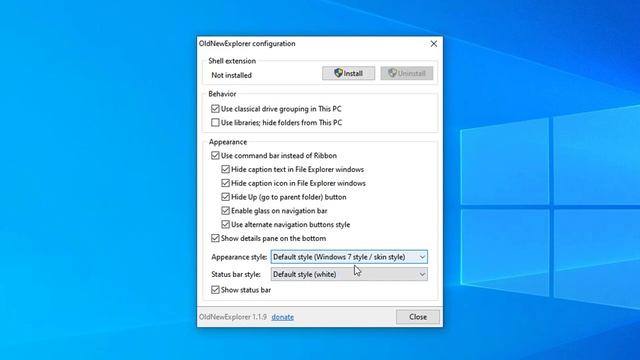Click the 'Not installed' status text
The width and height of the screenshot is (640, 360).
pos(231,75)
